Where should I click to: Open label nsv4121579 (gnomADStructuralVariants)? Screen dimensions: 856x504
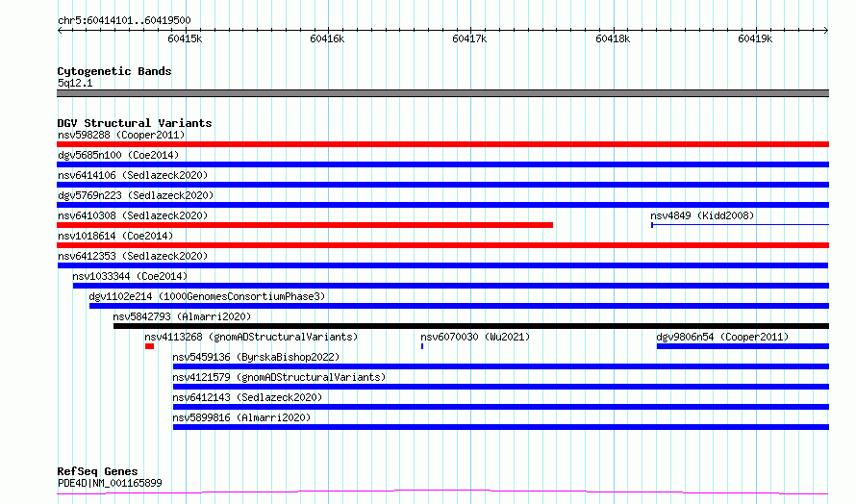click(279, 377)
